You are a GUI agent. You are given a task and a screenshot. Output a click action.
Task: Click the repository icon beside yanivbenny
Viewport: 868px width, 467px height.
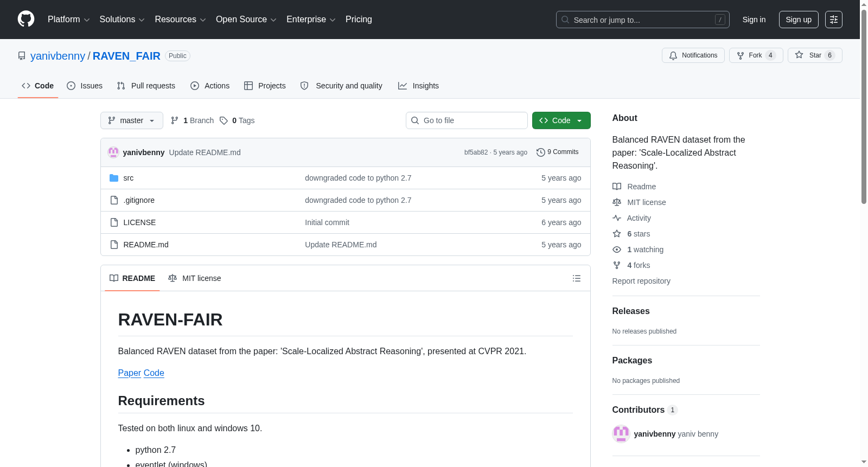(22, 56)
